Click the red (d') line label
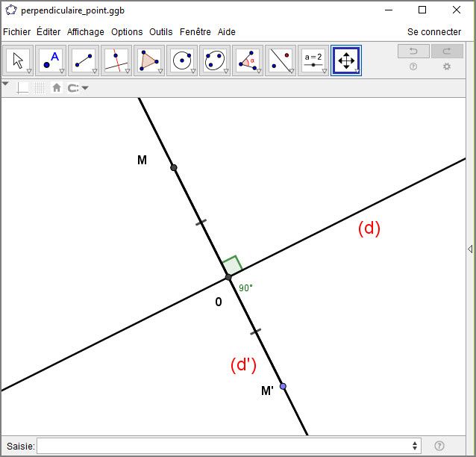476x457 pixels. coord(243,364)
